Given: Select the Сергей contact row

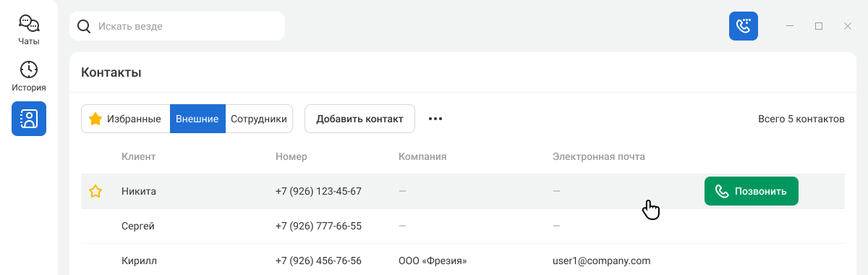Looking at the screenshot, I should click(x=463, y=226).
